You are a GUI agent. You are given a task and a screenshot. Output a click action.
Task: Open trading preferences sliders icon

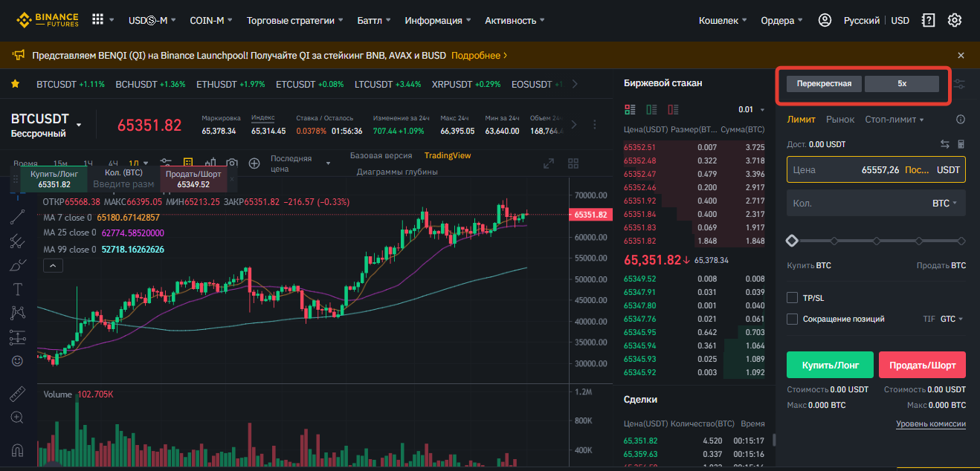click(x=960, y=84)
